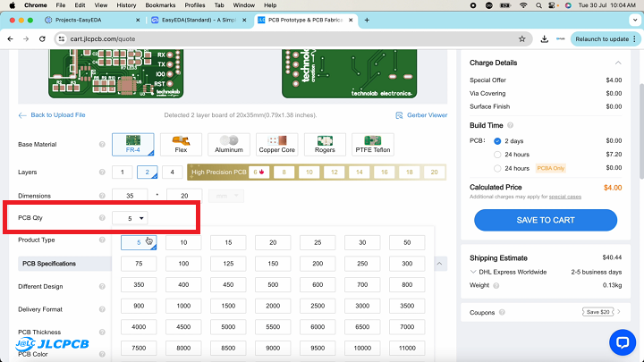Select the Flex base material
Screen dimensions: 644x362
pyautogui.click(x=181, y=145)
